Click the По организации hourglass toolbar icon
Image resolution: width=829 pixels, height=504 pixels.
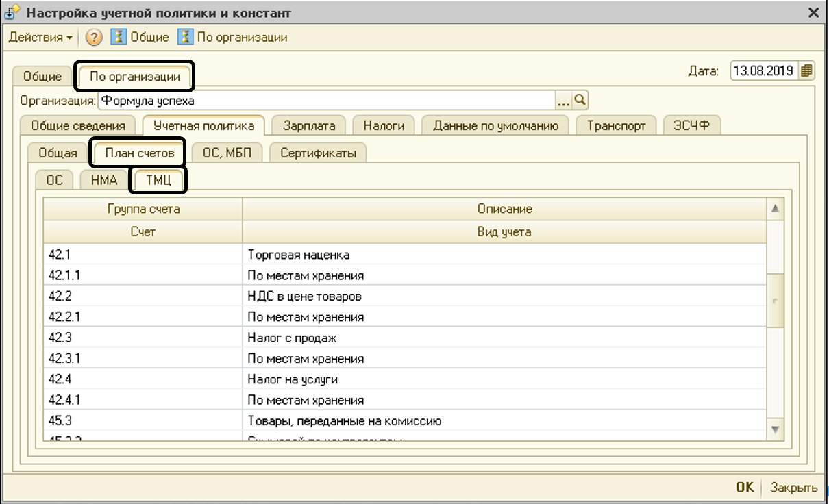click(185, 38)
